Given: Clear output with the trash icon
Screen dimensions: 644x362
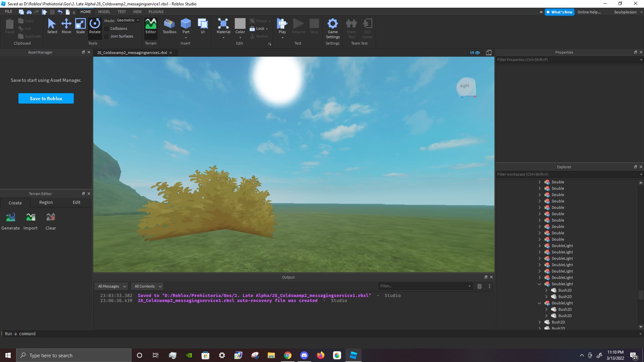Looking at the screenshot, I should pyautogui.click(x=479, y=286).
